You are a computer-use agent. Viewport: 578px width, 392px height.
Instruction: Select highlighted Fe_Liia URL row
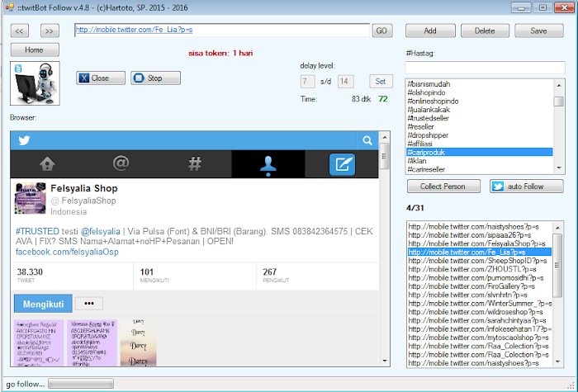click(x=480, y=252)
